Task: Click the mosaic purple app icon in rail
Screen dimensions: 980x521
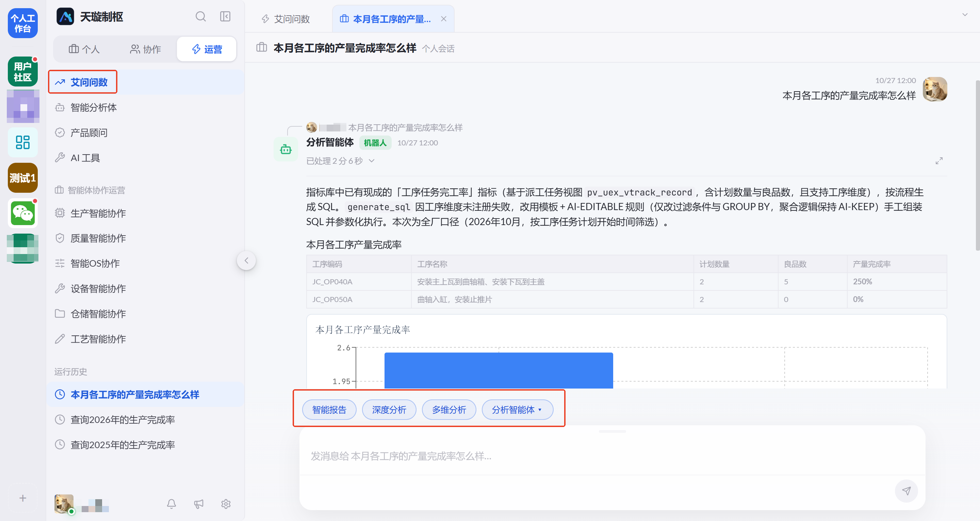Action: click(23, 106)
